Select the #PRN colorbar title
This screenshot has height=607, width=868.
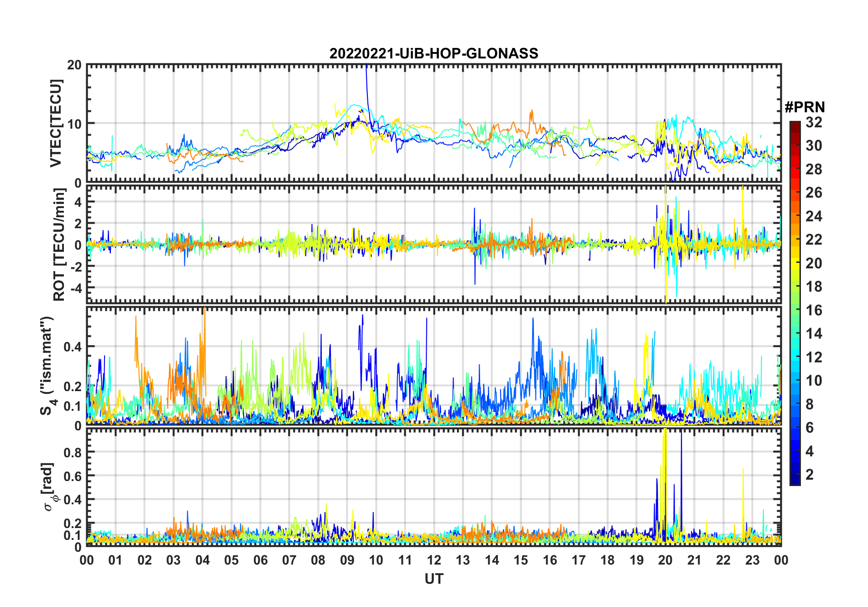tap(805, 107)
